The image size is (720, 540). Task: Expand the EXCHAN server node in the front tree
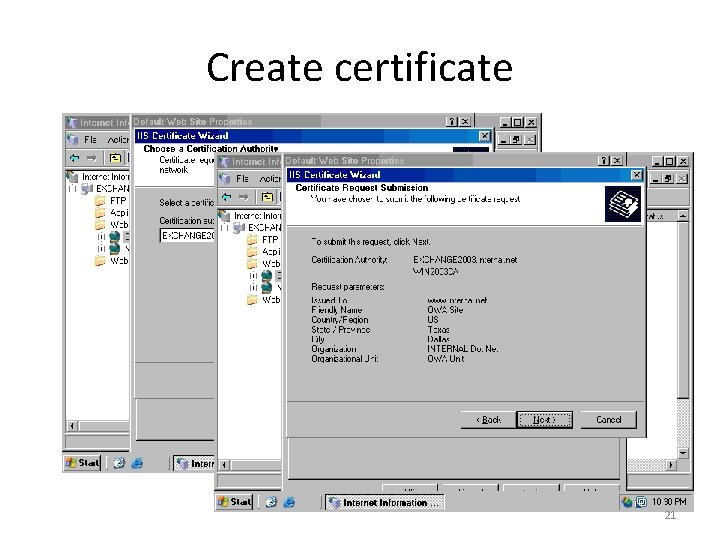pyautogui.click(x=225, y=228)
